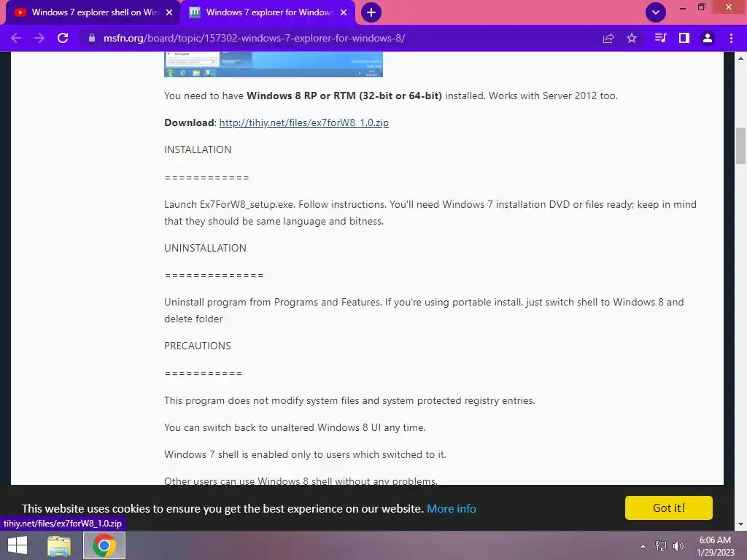Click the page vertical scrollbar thumb
Viewport: 747px width, 560px height.
741,146
